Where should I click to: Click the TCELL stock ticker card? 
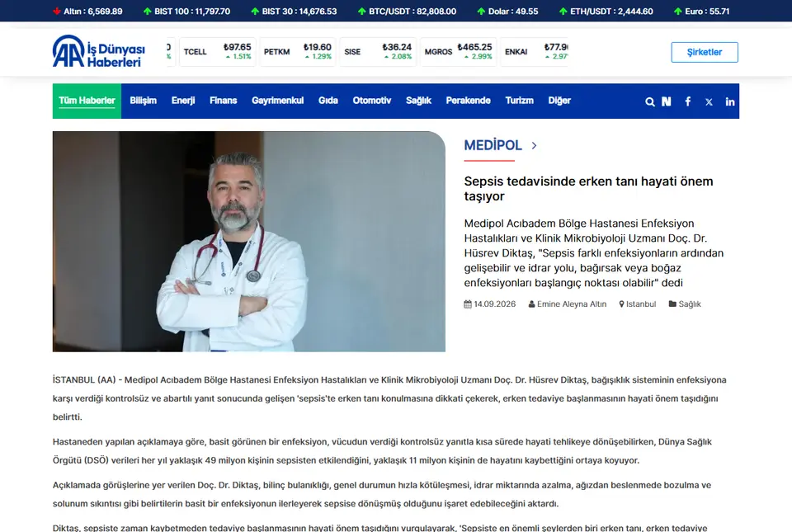[218, 51]
